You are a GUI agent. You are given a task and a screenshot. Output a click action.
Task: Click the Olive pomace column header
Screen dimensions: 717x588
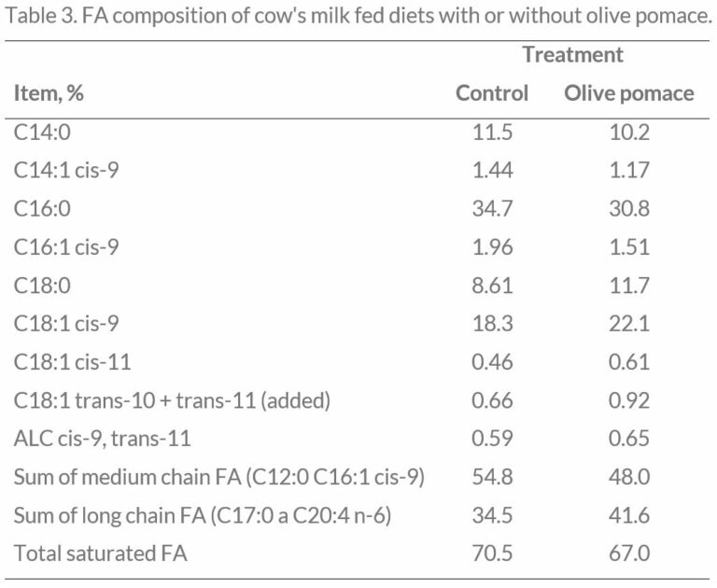click(x=628, y=93)
